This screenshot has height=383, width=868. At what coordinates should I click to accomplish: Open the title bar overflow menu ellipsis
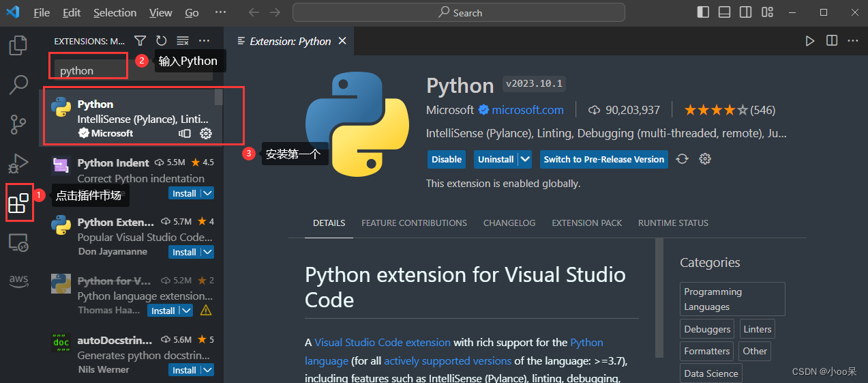pyautogui.click(x=220, y=12)
